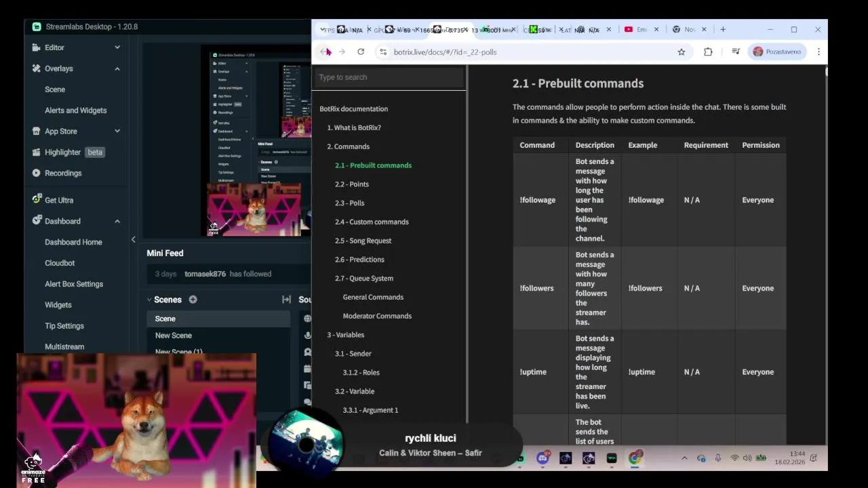Viewport: 868px width, 488px height.
Task: Click the Highlighter icon in Streamlabs sidebar
Action: pyautogui.click(x=37, y=152)
